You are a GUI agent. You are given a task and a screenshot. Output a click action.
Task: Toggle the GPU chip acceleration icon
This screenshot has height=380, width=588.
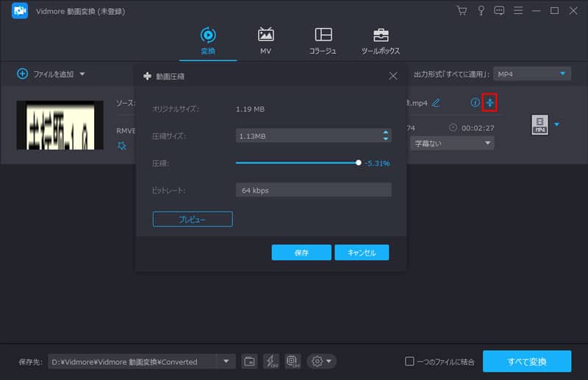[293, 361]
